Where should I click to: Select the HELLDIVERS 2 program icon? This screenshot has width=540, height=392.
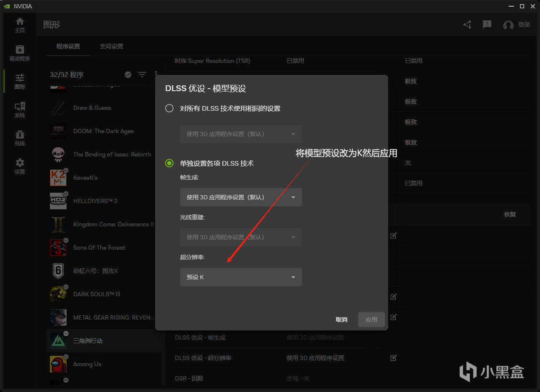(x=58, y=201)
